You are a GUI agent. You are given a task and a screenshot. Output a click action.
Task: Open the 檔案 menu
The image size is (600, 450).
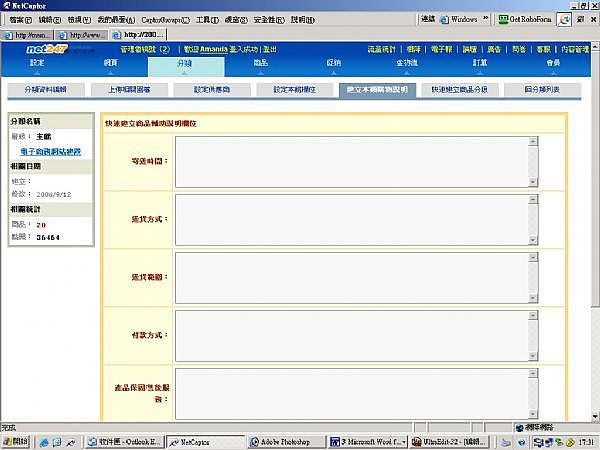click(20, 19)
